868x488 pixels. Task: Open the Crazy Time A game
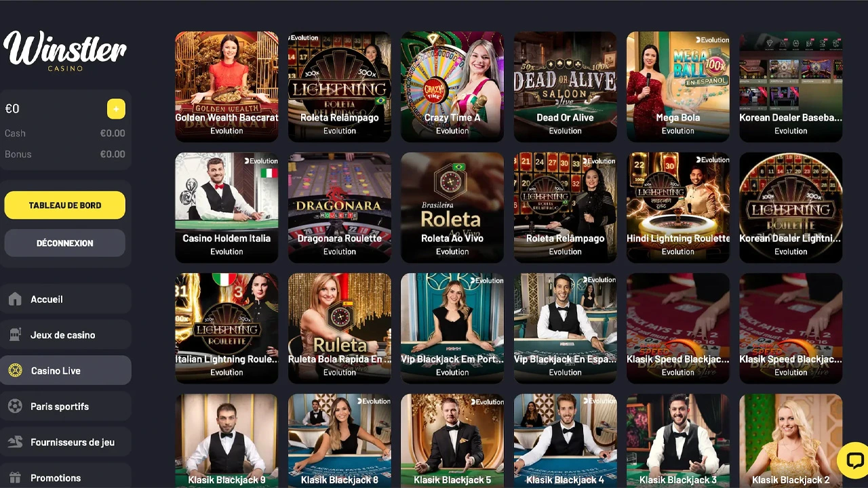452,87
